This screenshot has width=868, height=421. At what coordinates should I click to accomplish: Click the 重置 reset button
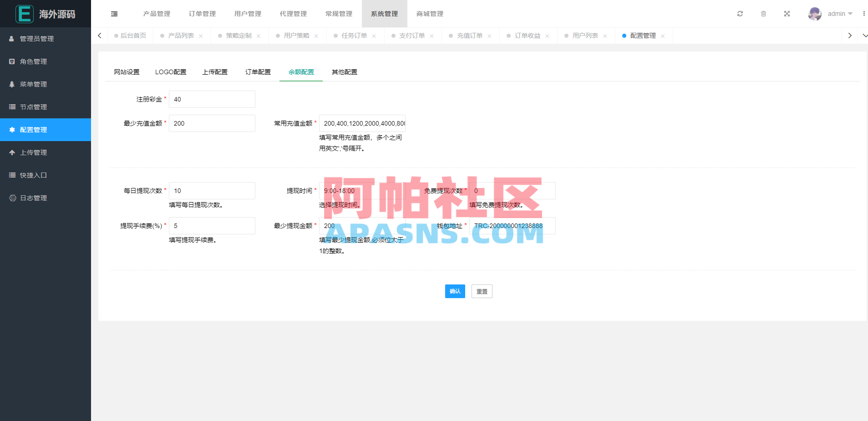pos(482,291)
